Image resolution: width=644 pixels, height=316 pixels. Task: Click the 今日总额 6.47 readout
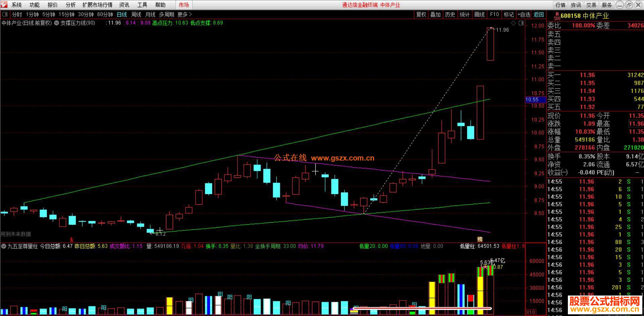(x=56, y=246)
